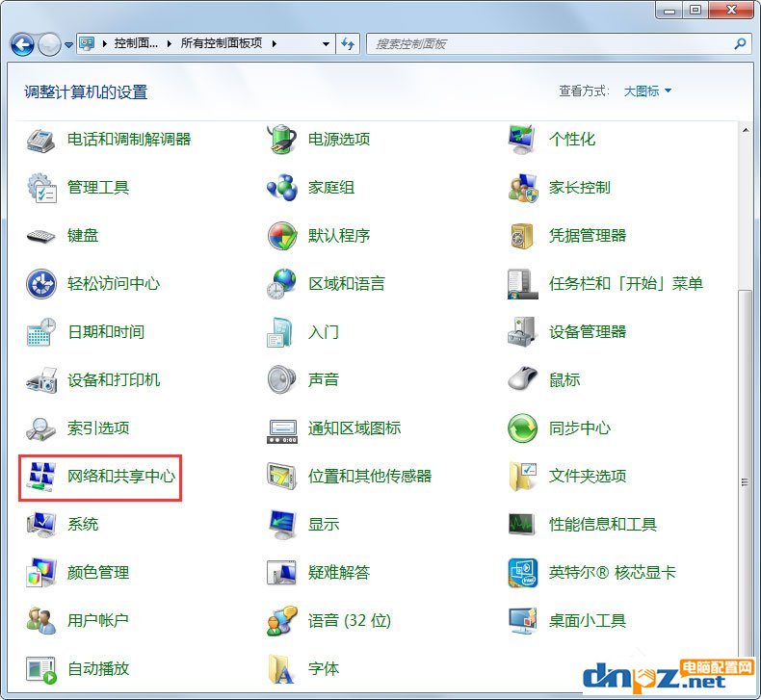761x700 pixels.
Task: Open the 自动播放 icon
Action: (x=40, y=669)
